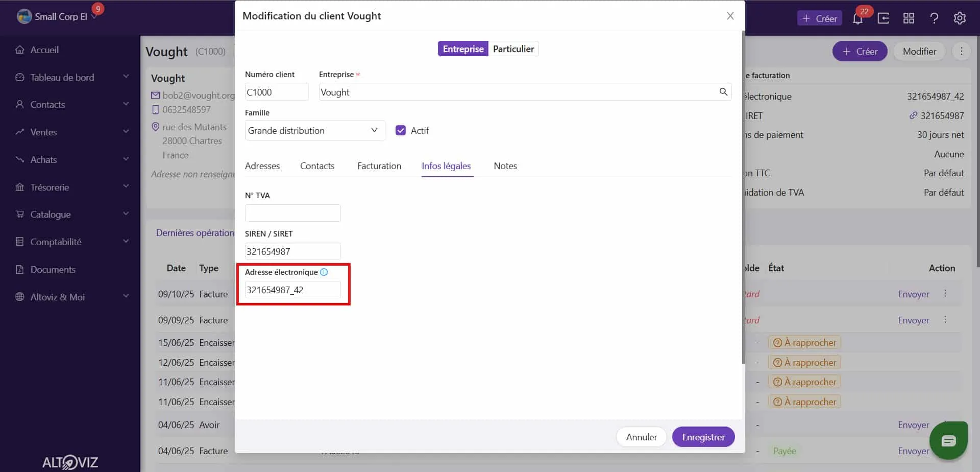Click the info icon next to Adresse électronique
Screen dimensions: 980x472
click(324, 272)
